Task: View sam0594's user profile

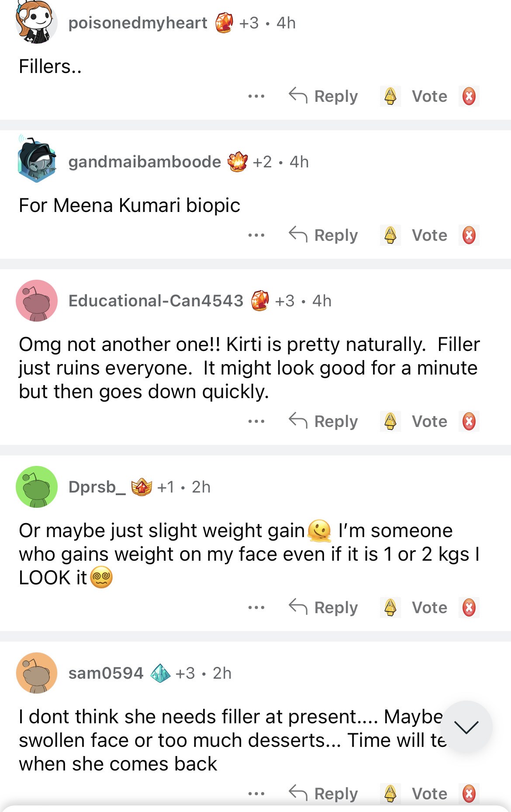Action: (x=106, y=673)
